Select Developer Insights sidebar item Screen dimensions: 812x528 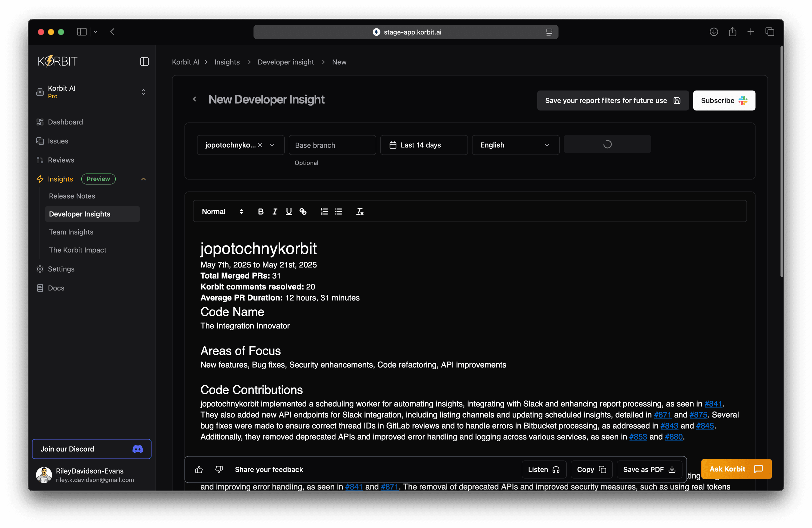pyautogui.click(x=92, y=214)
